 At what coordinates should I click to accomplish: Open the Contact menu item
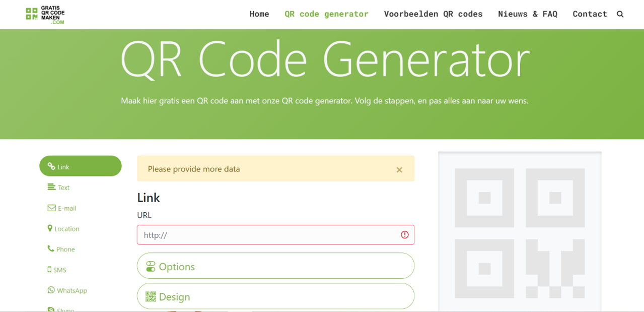(590, 14)
